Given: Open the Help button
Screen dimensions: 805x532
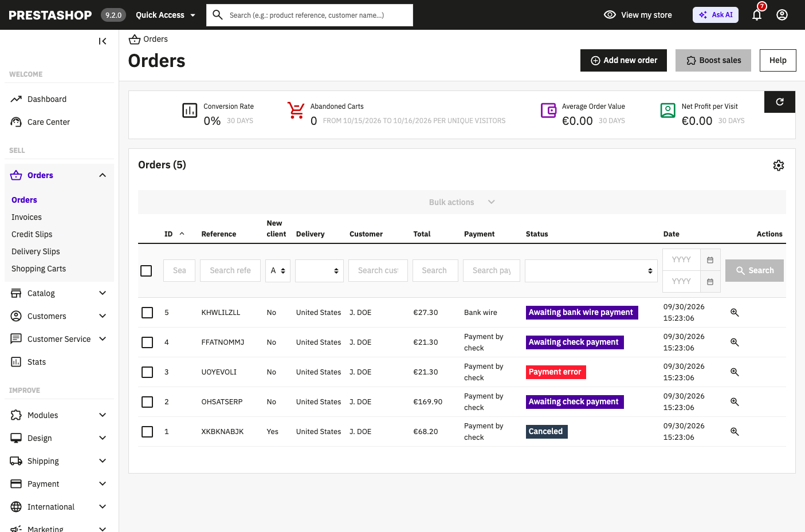Looking at the screenshot, I should 778,60.
